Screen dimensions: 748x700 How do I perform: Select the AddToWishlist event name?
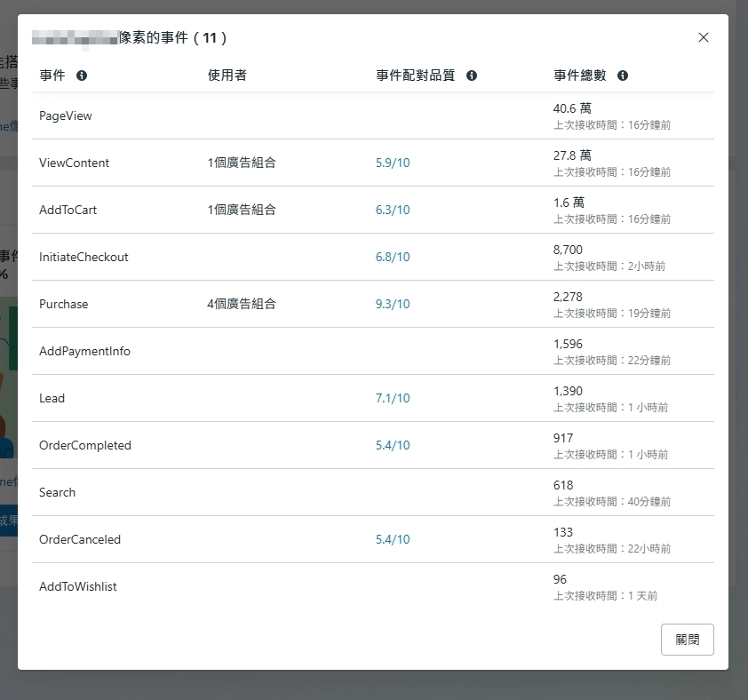tap(78, 586)
